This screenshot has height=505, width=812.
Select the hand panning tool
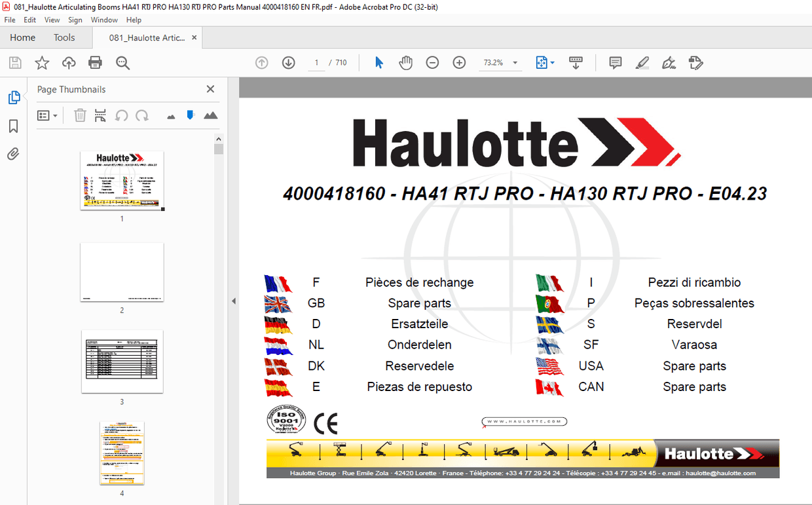405,62
